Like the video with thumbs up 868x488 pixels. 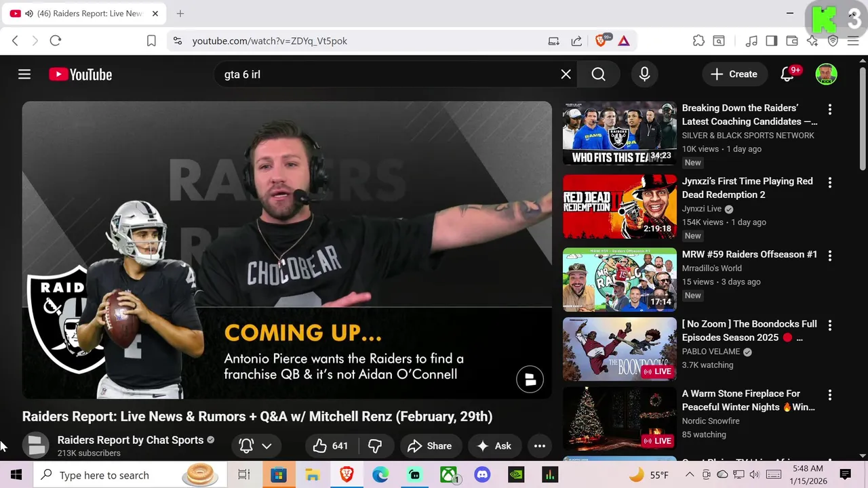coord(331,446)
